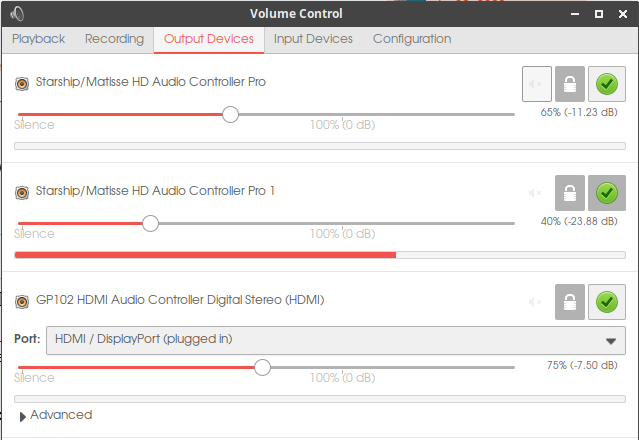The width and height of the screenshot is (639, 440).
Task: Set Audio Controller Pro 1 as fallback
Action: click(604, 192)
